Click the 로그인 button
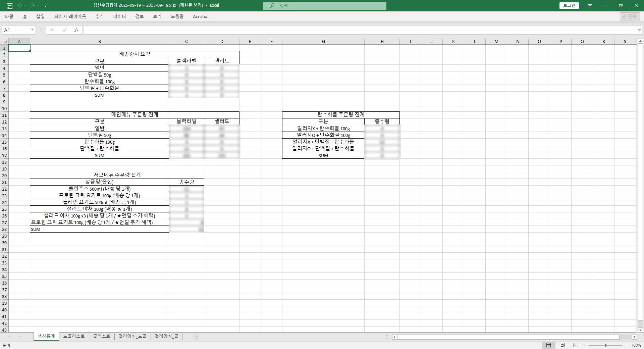The height and width of the screenshot is (349, 644). point(569,5)
